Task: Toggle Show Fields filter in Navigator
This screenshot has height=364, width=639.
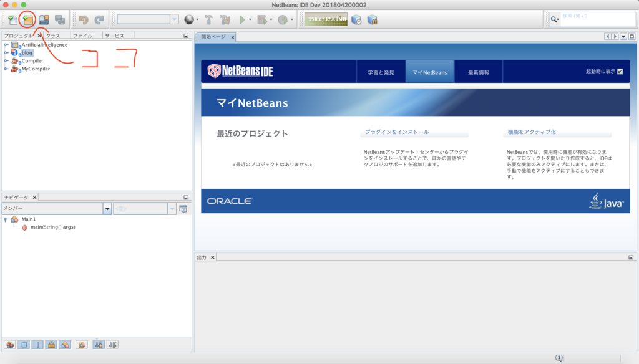Action: pyautogui.click(x=24, y=345)
